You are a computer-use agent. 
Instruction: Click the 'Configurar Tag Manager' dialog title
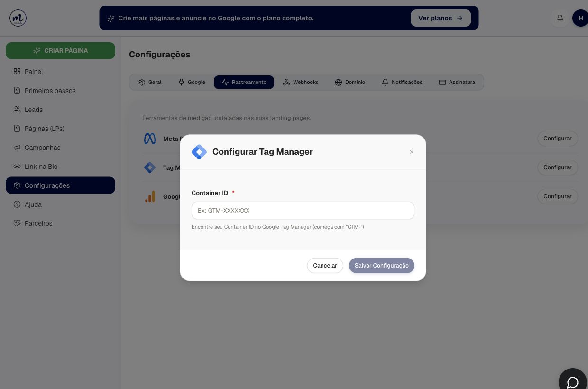click(x=263, y=152)
